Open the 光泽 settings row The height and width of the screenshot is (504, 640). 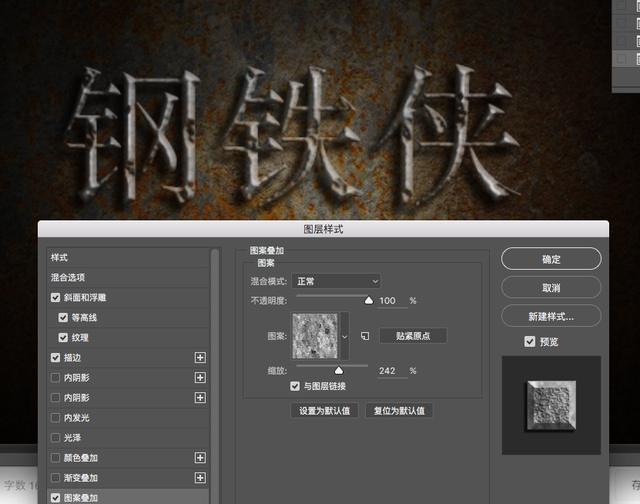pyautogui.click(x=128, y=438)
